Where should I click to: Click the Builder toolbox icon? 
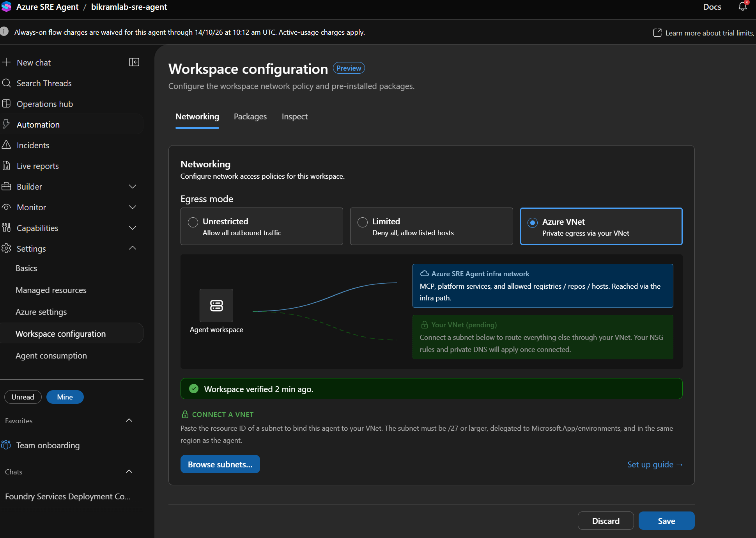tap(6, 186)
